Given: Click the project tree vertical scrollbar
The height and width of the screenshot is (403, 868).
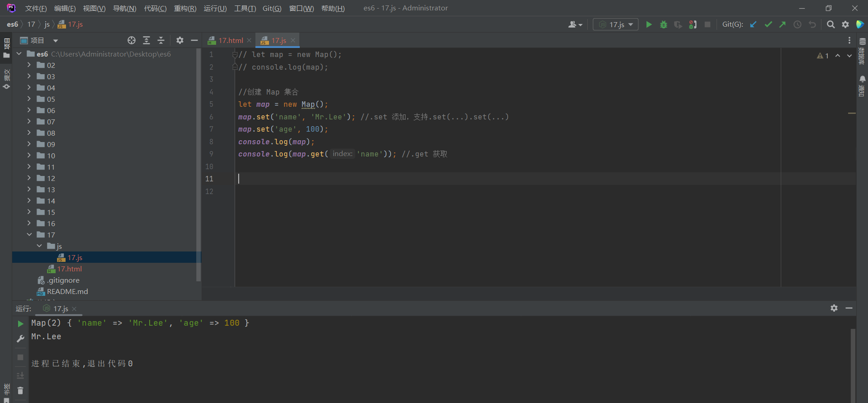Looking at the screenshot, I should click(198, 165).
